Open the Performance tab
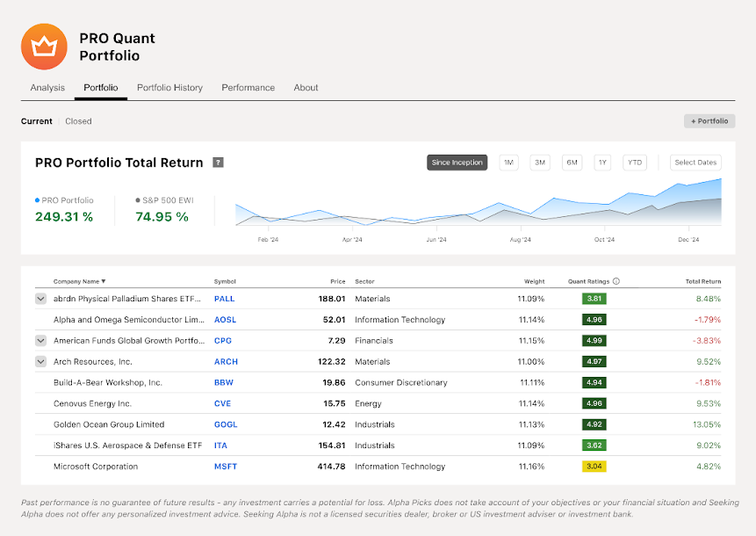 point(248,88)
